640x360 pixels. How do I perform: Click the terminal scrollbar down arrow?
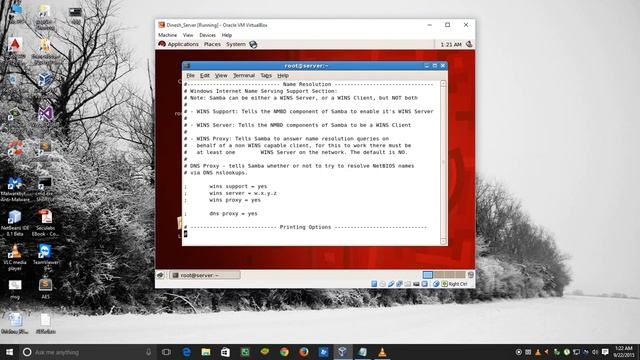click(x=443, y=241)
